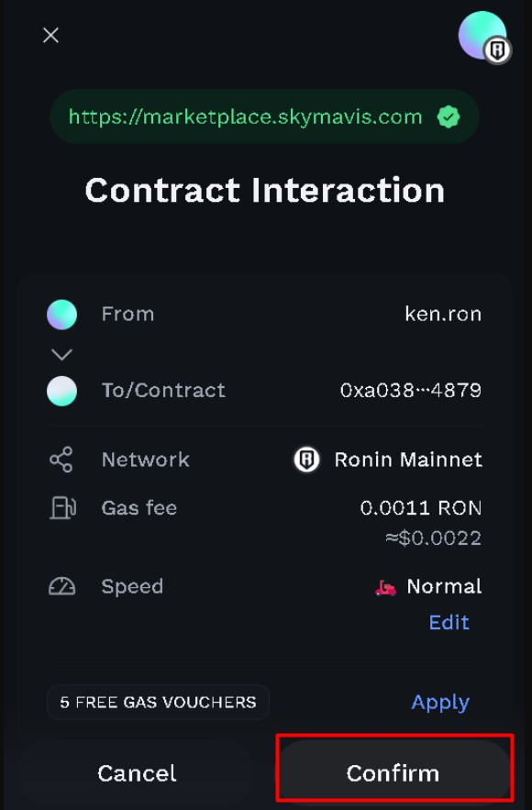The height and width of the screenshot is (810, 532).
Task: Click the From account gradient avatar
Action: tap(62, 314)
